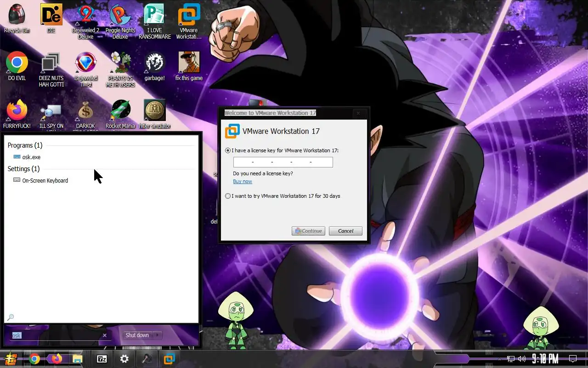The width and height of the screenshot is (588, 368).
Task: Close the Welcome to VMware Workstation dialog
Action: tap(358, 113)
